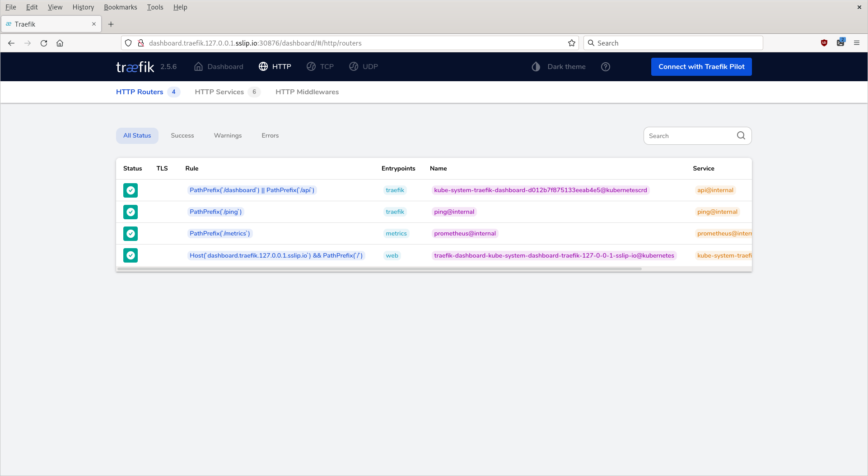Go to browser home page icon

tap(60, 43)
